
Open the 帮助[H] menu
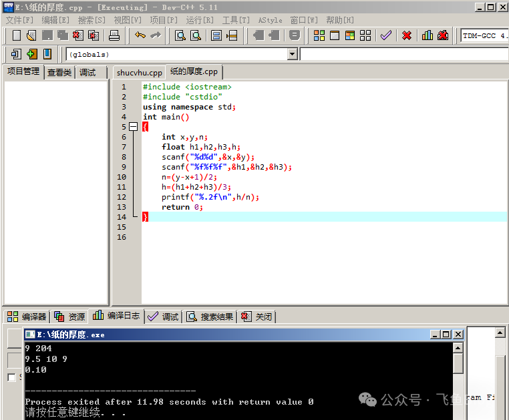pyautogui.click(x=340, y=20)
